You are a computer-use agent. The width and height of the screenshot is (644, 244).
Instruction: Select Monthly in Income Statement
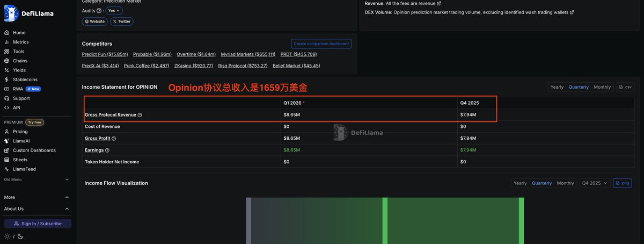pyautogui.click(x=602, y=87)
